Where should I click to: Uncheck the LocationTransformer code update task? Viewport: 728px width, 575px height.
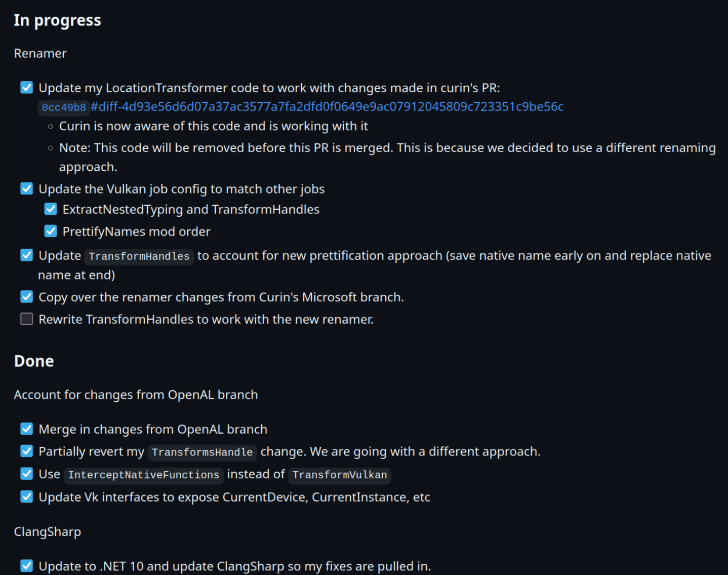(27, 88)
